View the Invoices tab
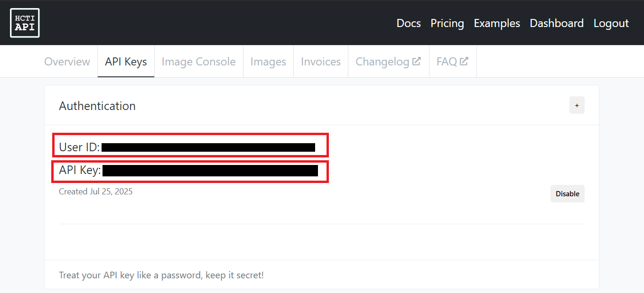 point(321,62)
